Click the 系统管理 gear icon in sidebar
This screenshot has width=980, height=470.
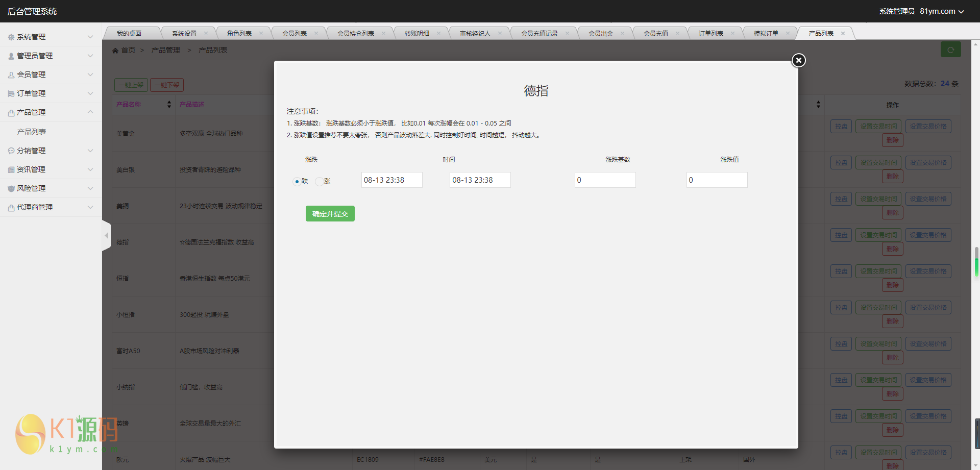point(11,37)
